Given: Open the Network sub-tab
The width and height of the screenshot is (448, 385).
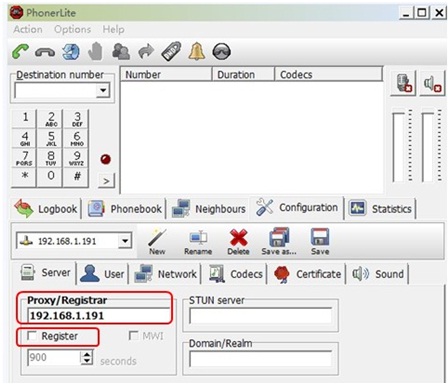Looking at the screenshot, I should pos(165,274).
